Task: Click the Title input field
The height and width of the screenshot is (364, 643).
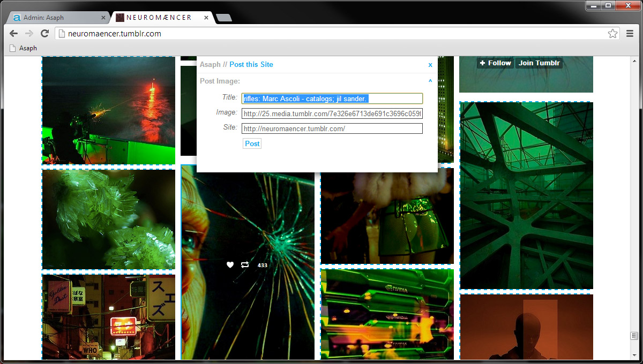Action: click(x=332, y=98)
